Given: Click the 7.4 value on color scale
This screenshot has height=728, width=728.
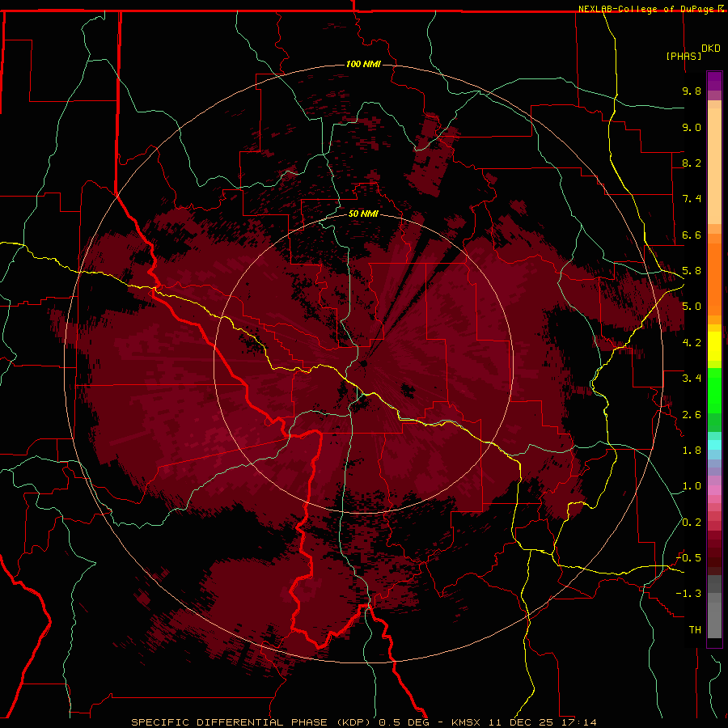Looking at the screenshot, I should (692, 199).
